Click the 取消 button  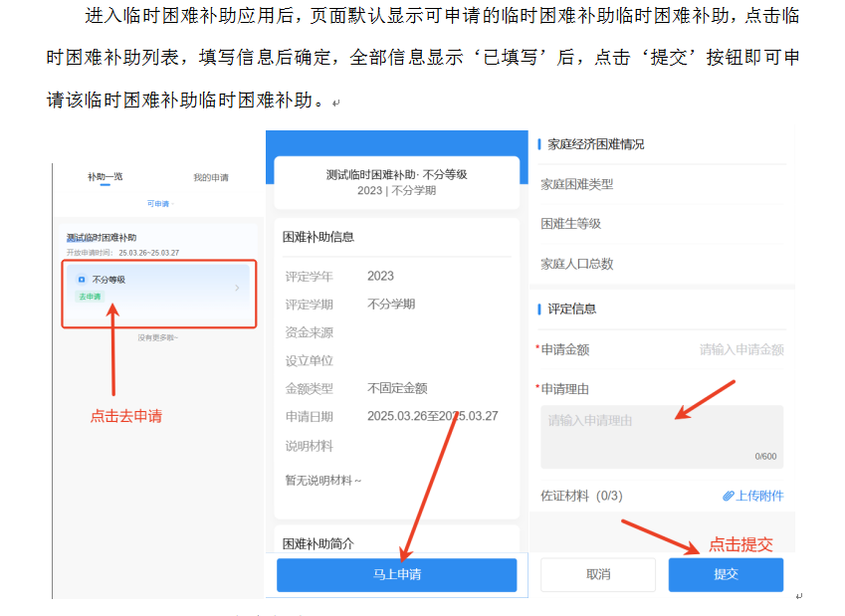coord(597,574)
